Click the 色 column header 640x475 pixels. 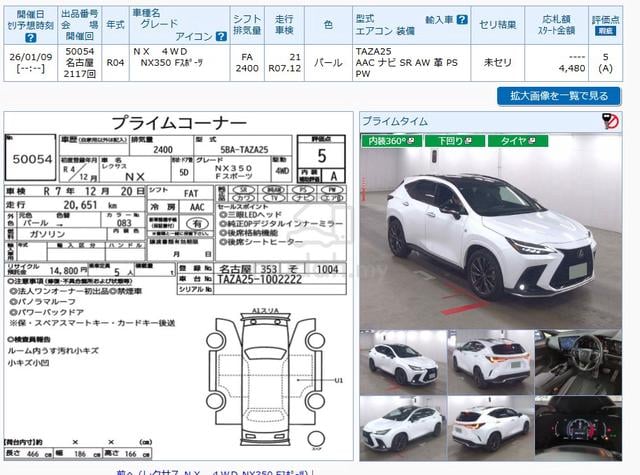point(328,25)
